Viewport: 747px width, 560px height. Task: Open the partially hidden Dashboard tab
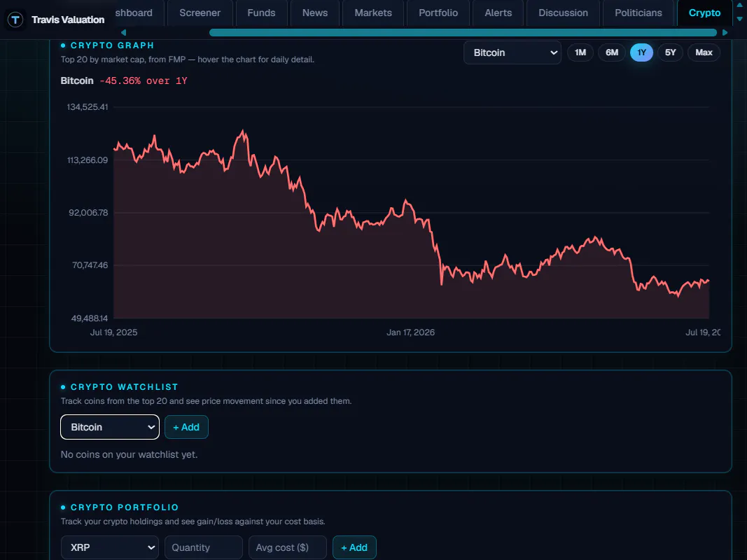coord(138,13)
